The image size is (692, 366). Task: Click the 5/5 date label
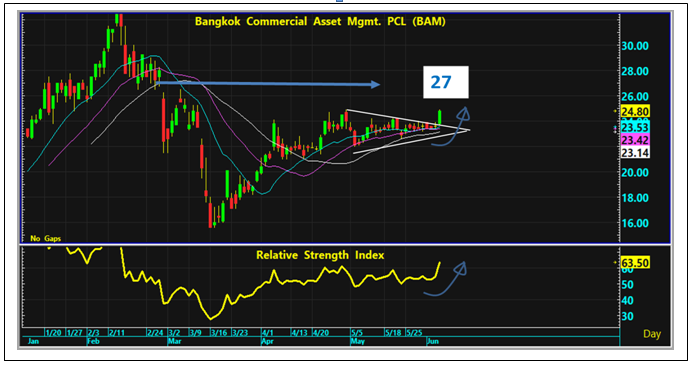pyautogui.click(x=357, y=332)
